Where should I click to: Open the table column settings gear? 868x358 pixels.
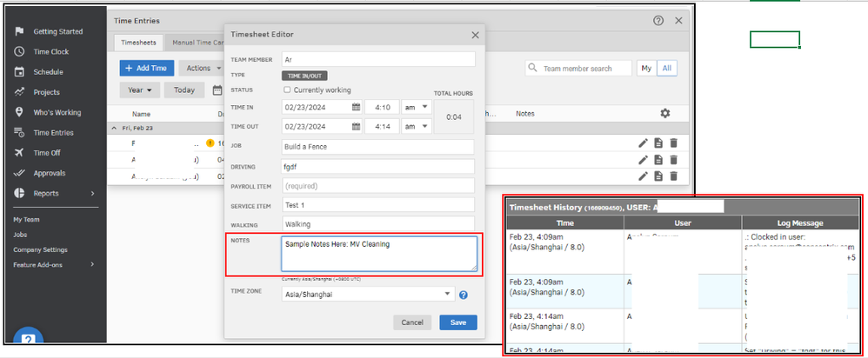(x=664, y=113)
